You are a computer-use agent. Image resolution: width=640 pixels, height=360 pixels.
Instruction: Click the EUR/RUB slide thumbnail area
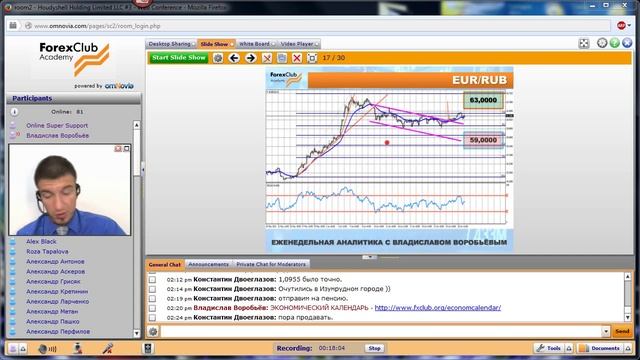tap(389, 159)
